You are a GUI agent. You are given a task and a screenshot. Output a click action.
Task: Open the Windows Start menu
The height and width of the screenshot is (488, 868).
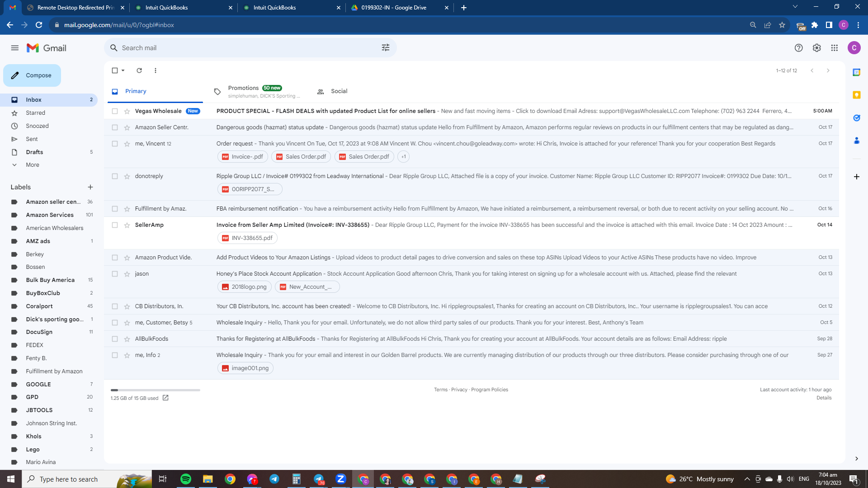(11, 479)
